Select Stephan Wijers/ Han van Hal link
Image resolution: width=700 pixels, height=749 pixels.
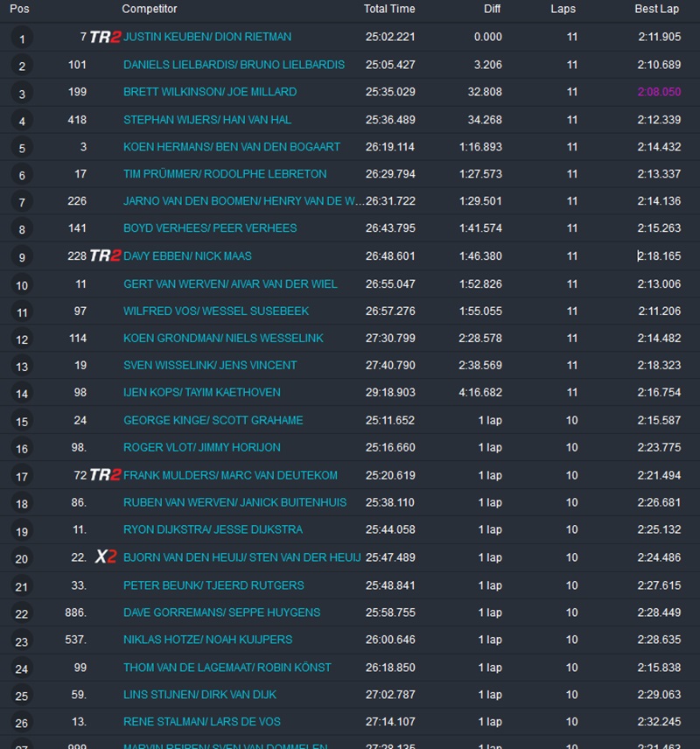pos(207,120)
